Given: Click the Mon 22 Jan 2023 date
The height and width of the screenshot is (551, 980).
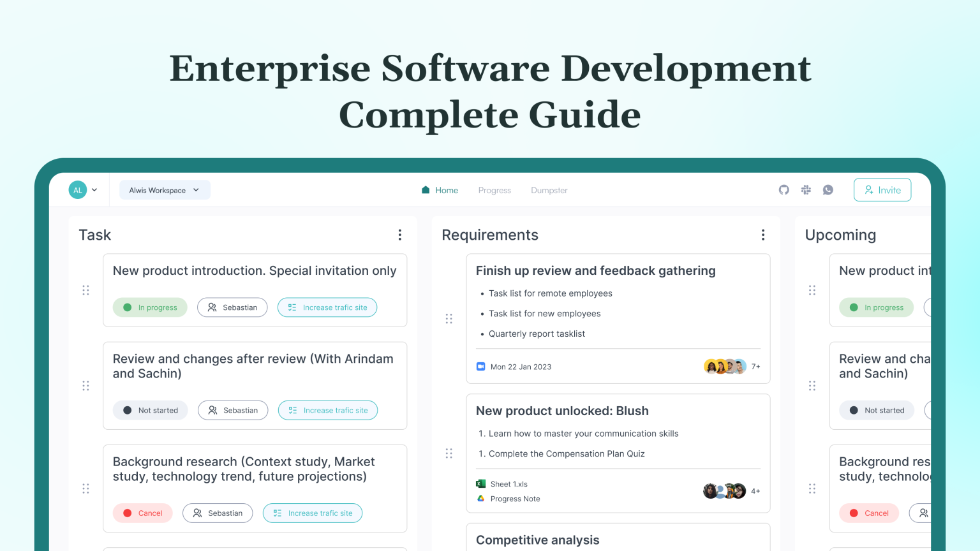Looking at the screenshot, I should (521, 367).
